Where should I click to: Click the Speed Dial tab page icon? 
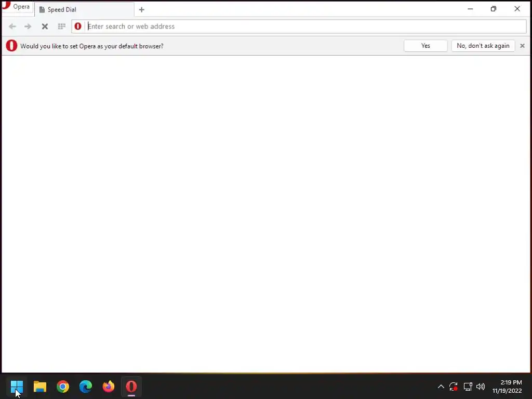click(42, 10)
